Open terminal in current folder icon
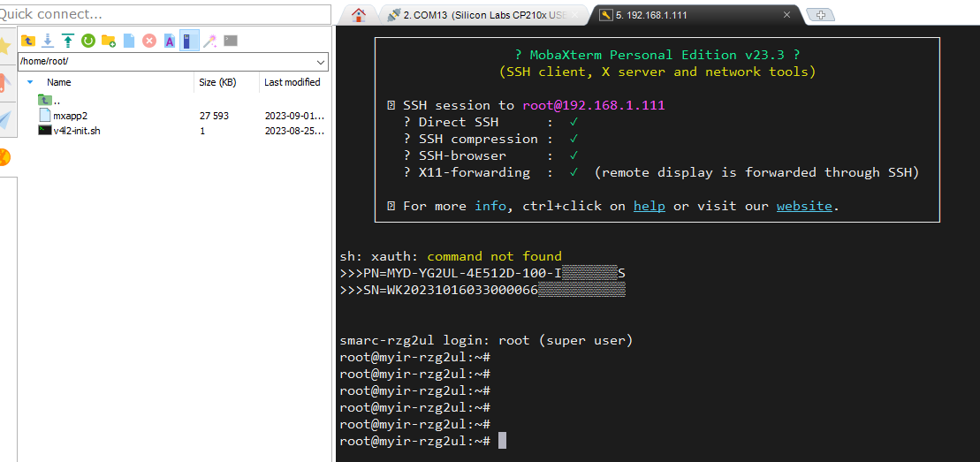Screen dimensions: 980x462 tap(231, 41)
